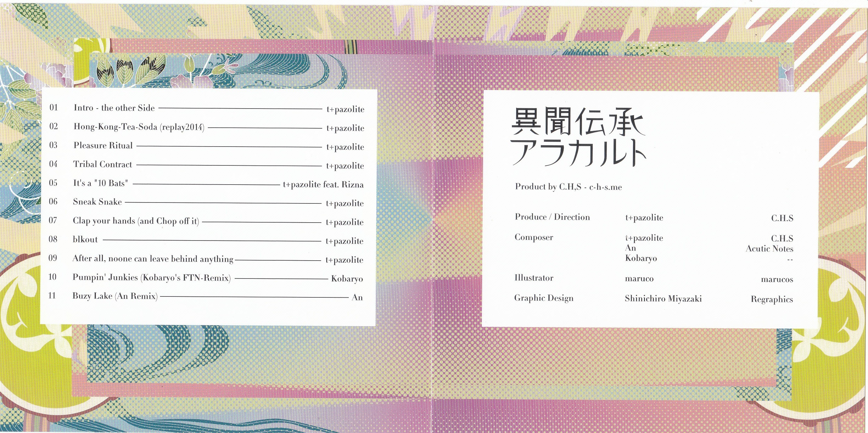Viewport: 868px width, 433px height.
Task: Select the Tribal Contract track title
Action: point(103,165)
